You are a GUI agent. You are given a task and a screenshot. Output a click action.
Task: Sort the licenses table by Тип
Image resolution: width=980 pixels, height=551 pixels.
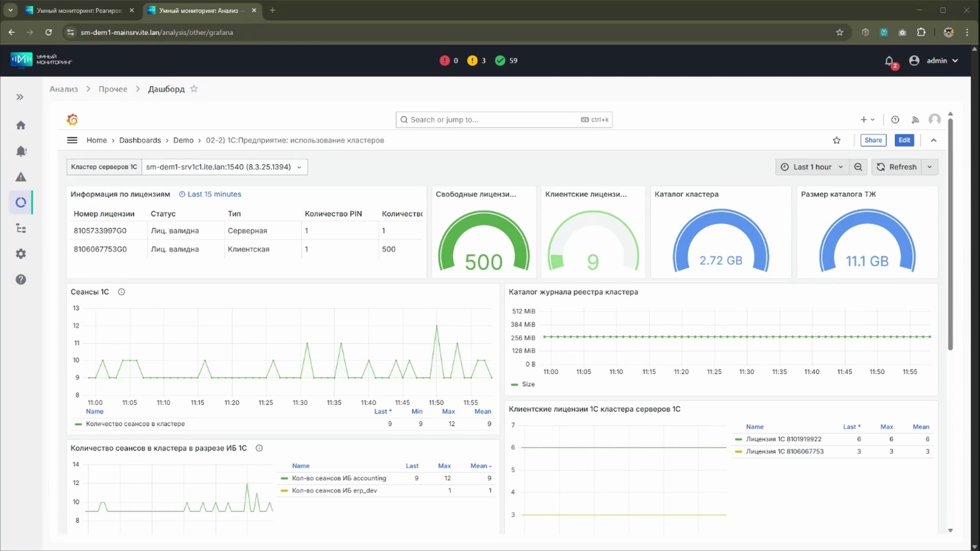(234, 214)
